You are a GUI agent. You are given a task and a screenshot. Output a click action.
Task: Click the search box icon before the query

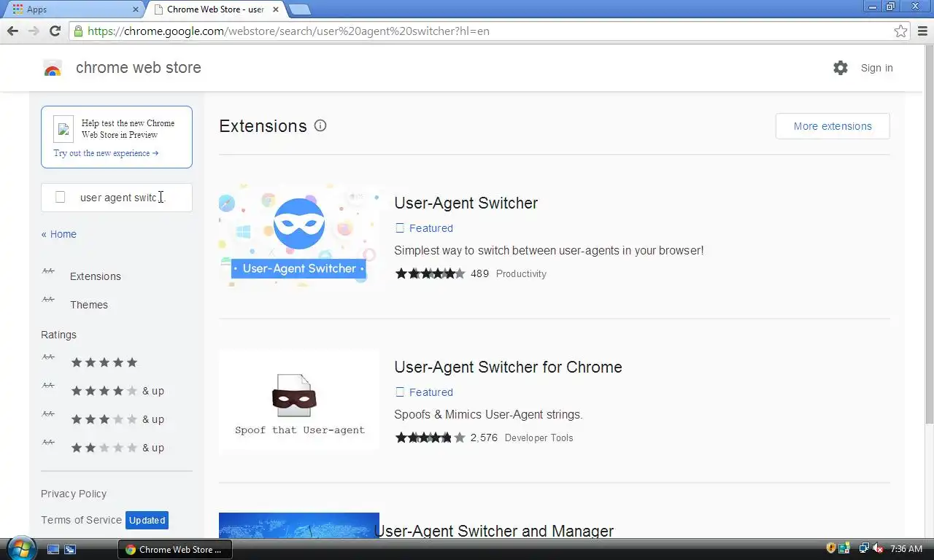pos(61,197)
